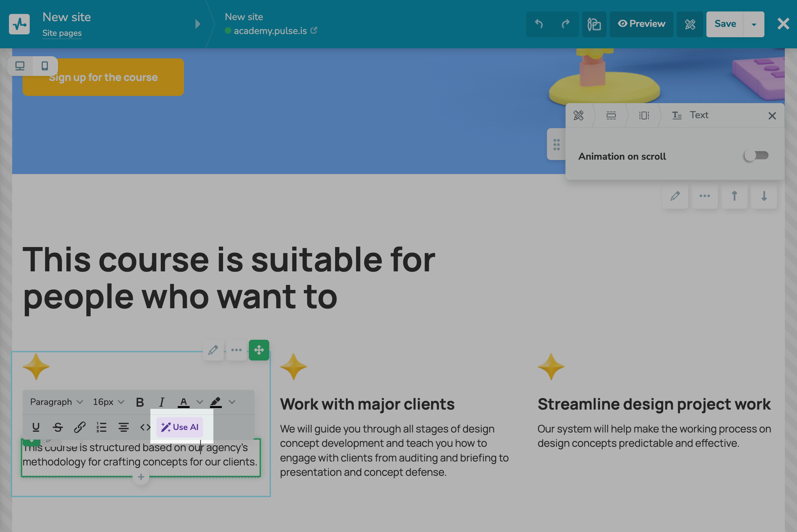Click the redo arrow in top bar
797x532 pixels.
pyautogui.click(x=565, y=24)
